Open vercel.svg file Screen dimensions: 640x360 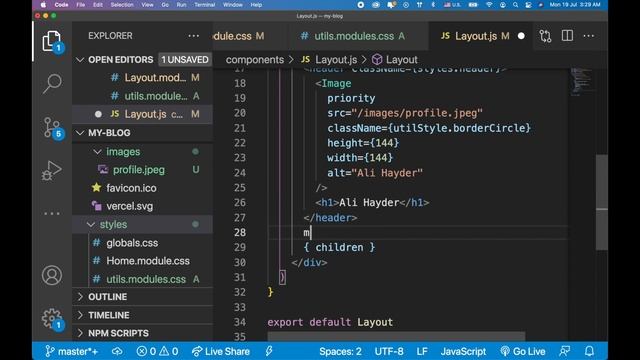click(x=142, y=206)
